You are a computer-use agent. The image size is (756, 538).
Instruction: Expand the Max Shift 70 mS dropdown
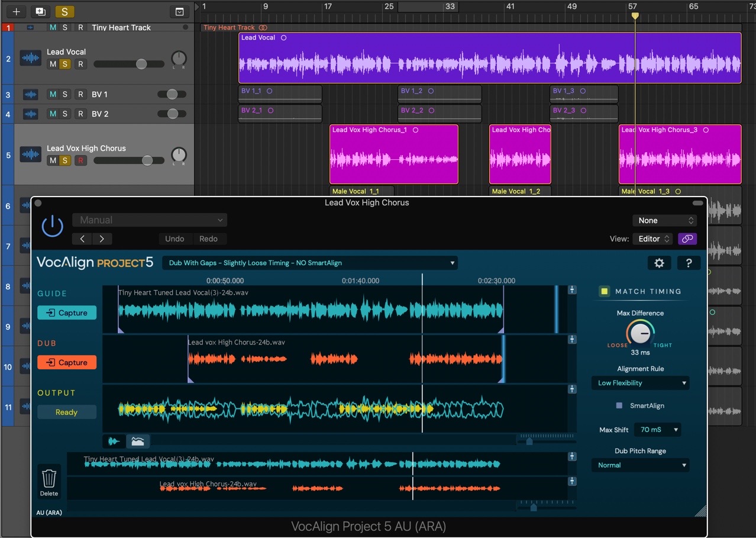[657, 430]
